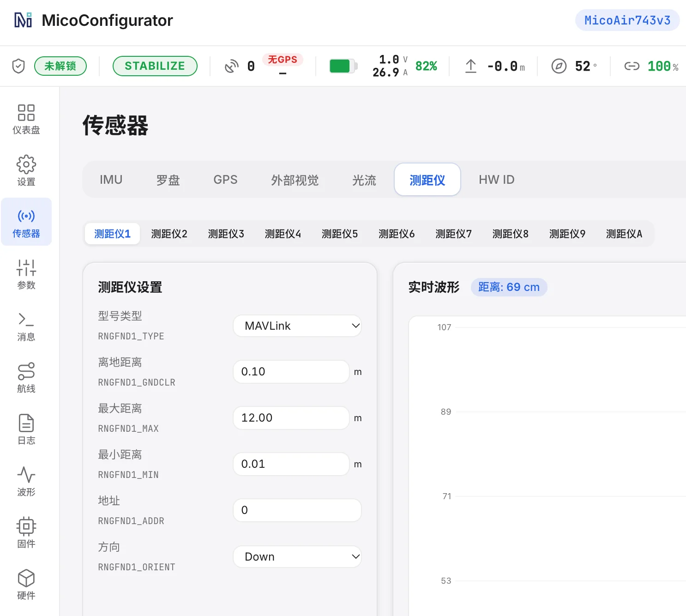
Task: Open the 波形 waveform icon in sidebar
Action: click(x=26, y=475)
